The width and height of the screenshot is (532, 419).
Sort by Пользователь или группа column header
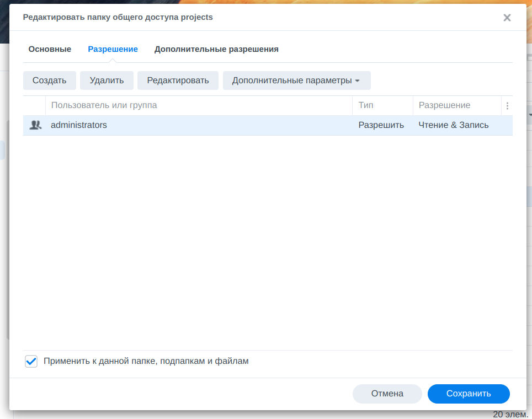104,105
